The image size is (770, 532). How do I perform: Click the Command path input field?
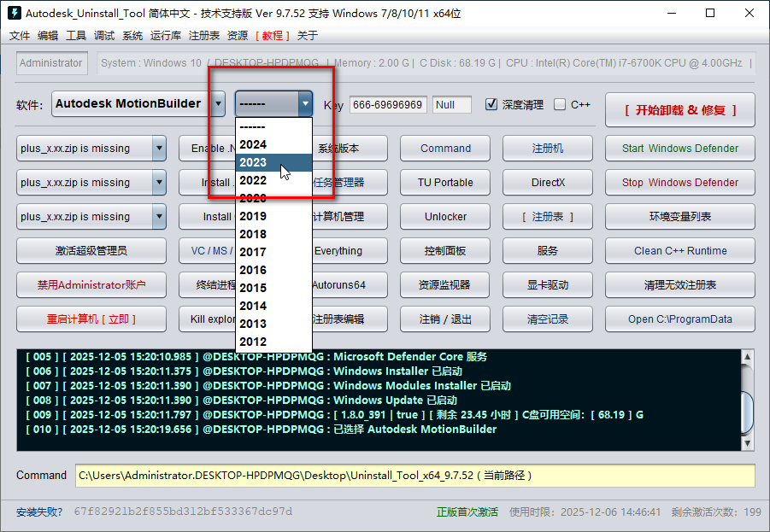[x=415, y=475]
